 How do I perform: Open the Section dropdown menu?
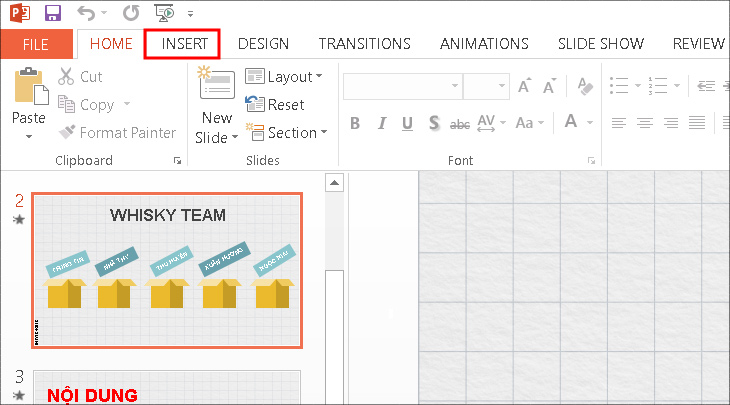pos(286,133)
